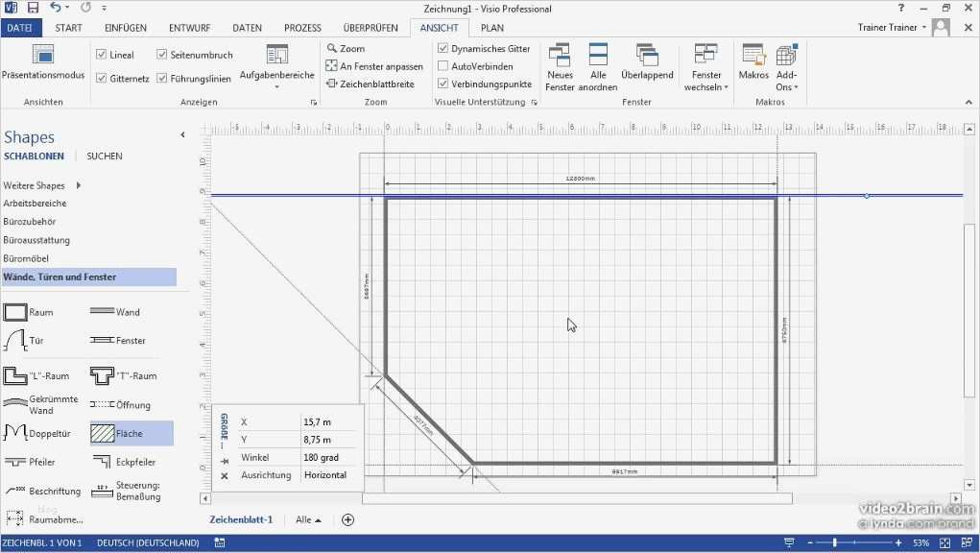Select the Zeichenblatt-1 page tab
Image resolution: width=980 pixels, height=553 pixels.
(241, 519)
